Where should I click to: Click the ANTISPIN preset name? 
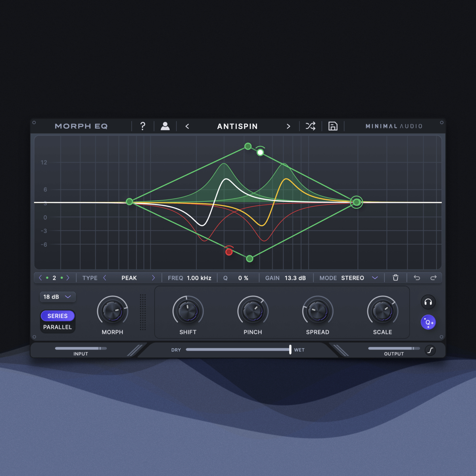pos(238,127)
